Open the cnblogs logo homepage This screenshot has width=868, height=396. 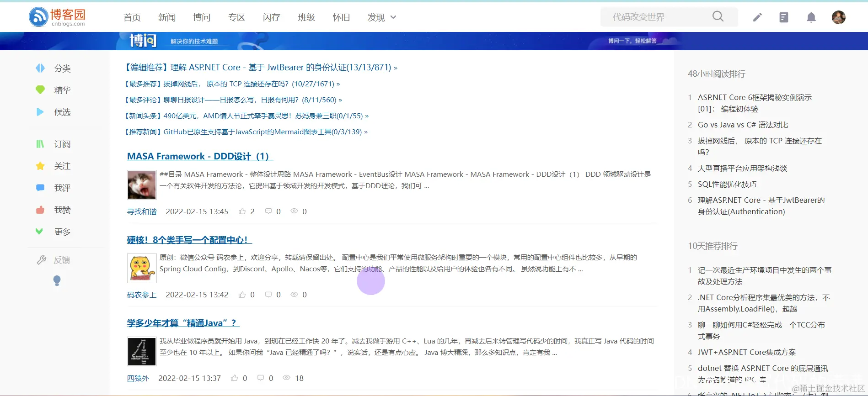(57, 17)
